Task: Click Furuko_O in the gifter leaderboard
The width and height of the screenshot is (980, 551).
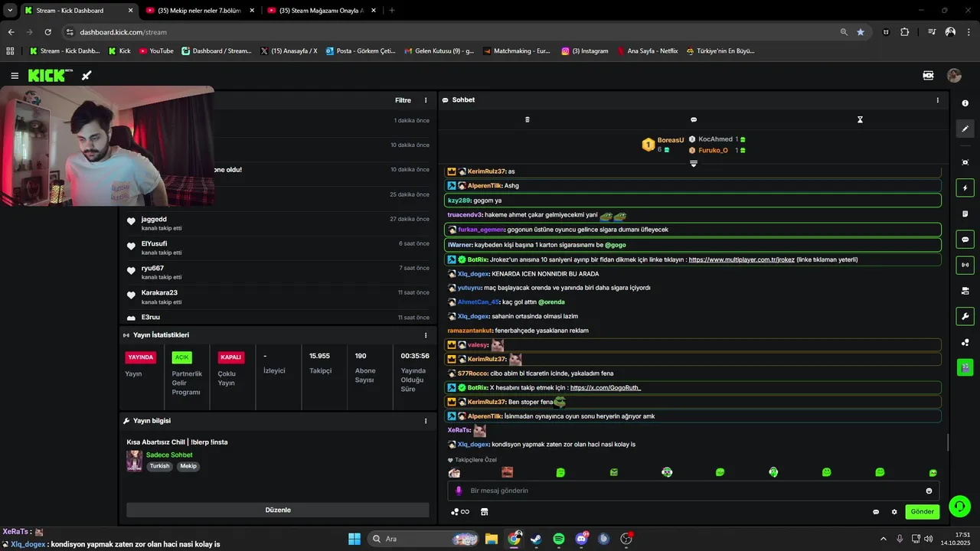Action: (713, 150)
